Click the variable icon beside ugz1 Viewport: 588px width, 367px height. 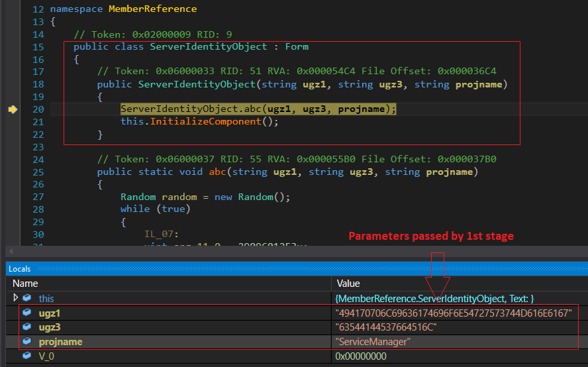point(26,312)
